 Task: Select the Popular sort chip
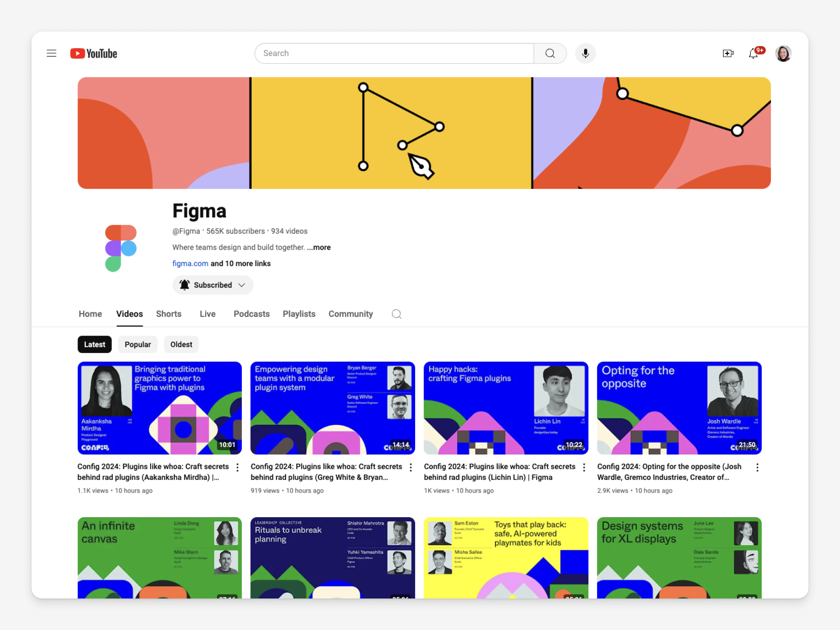138,344
